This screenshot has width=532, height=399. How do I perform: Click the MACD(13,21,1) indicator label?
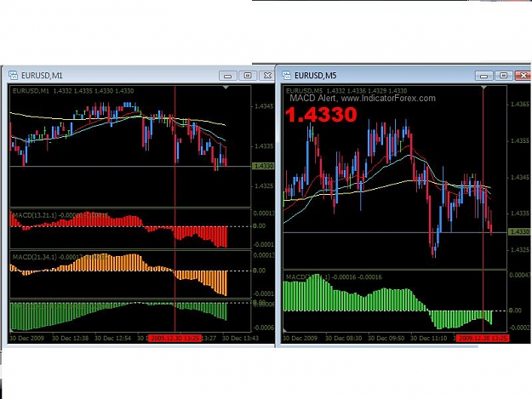tap(60, 215)
